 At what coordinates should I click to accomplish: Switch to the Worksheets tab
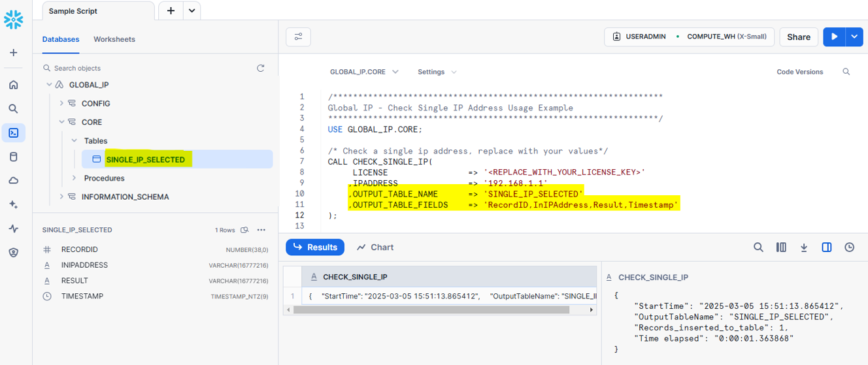coord(114,39)
